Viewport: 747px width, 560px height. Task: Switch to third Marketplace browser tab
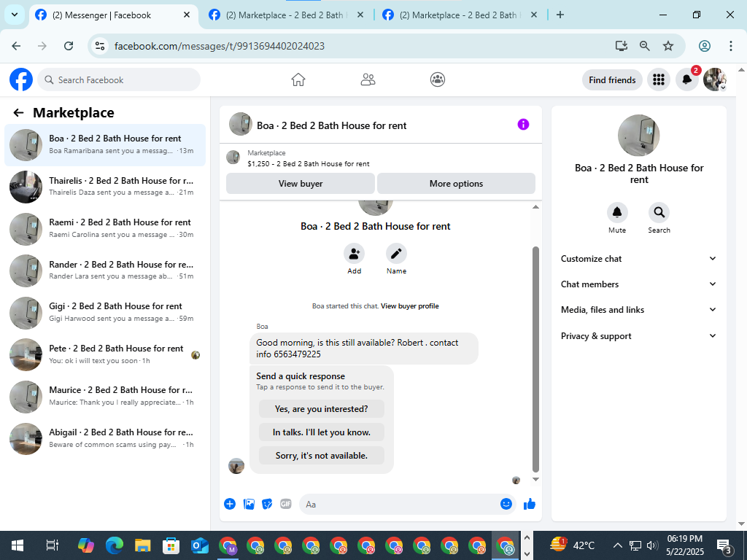460,15
